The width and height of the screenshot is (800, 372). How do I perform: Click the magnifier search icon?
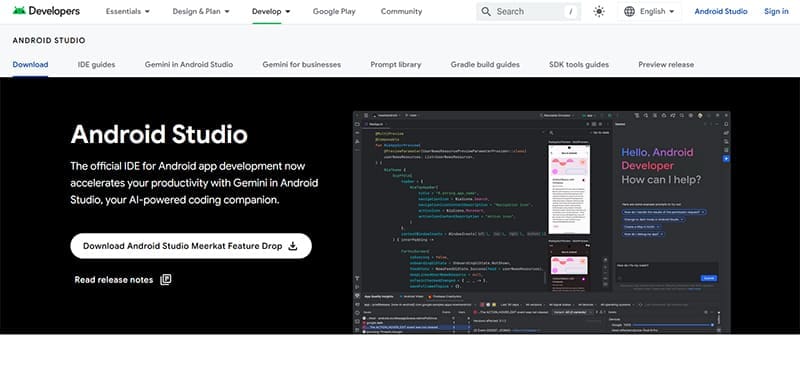pyautogui.click(x=486, y=11)
